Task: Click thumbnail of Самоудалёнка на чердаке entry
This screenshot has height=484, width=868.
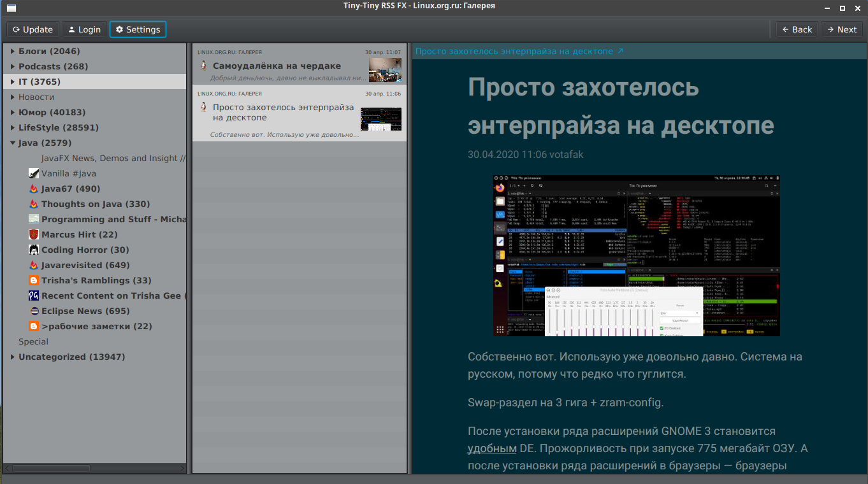Action: 385,69
